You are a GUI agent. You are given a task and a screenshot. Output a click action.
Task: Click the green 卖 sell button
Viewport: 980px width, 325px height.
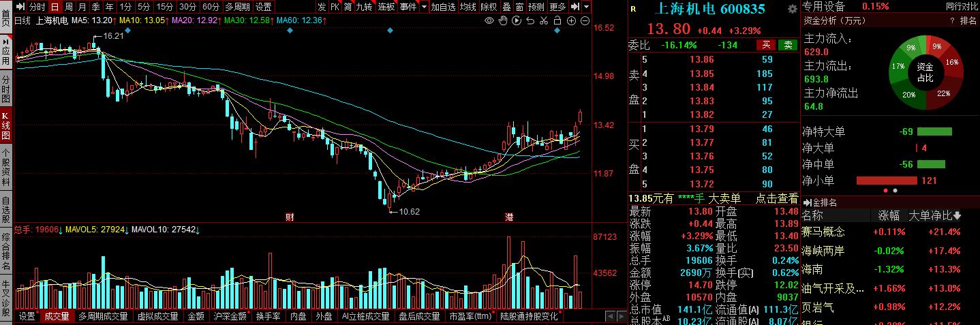(789, 45)
